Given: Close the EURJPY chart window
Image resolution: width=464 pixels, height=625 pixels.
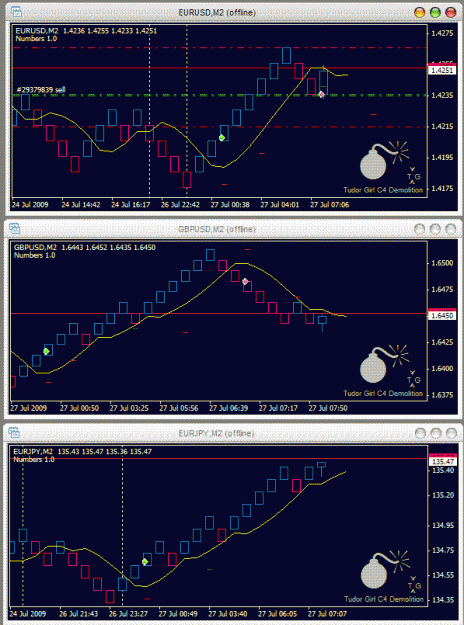Looking at the screenshot, I should (x=451, y=433).
